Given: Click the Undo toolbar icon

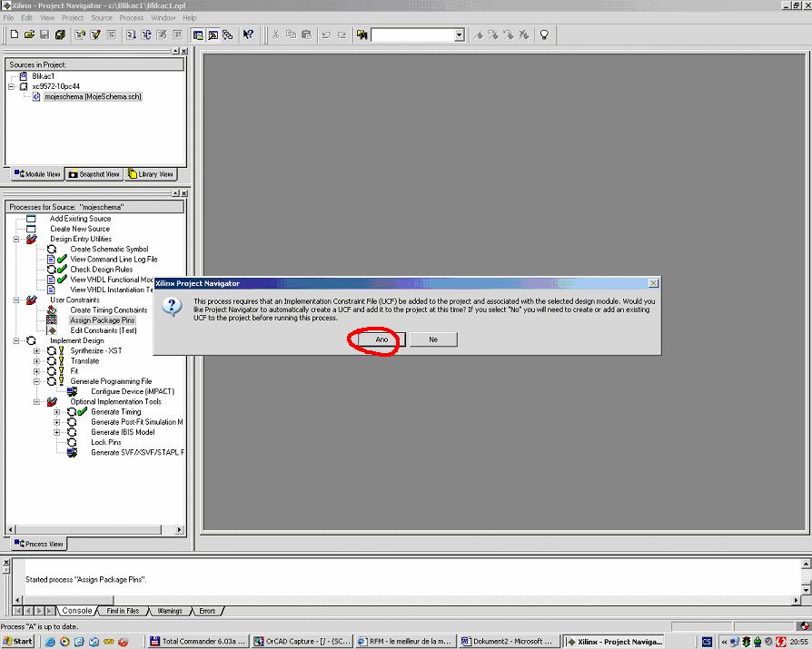Looking at the screenshot, I should click(x=326, y=34).
